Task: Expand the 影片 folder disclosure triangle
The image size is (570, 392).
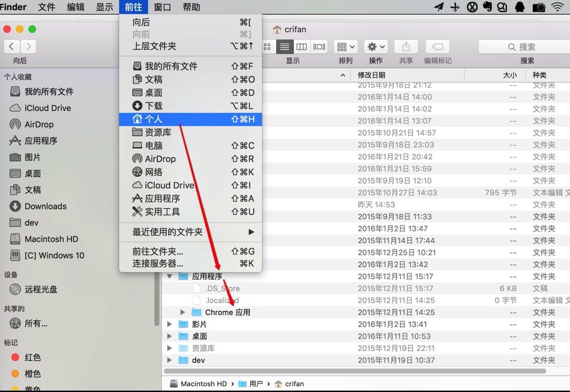Action: click(170, 324)
